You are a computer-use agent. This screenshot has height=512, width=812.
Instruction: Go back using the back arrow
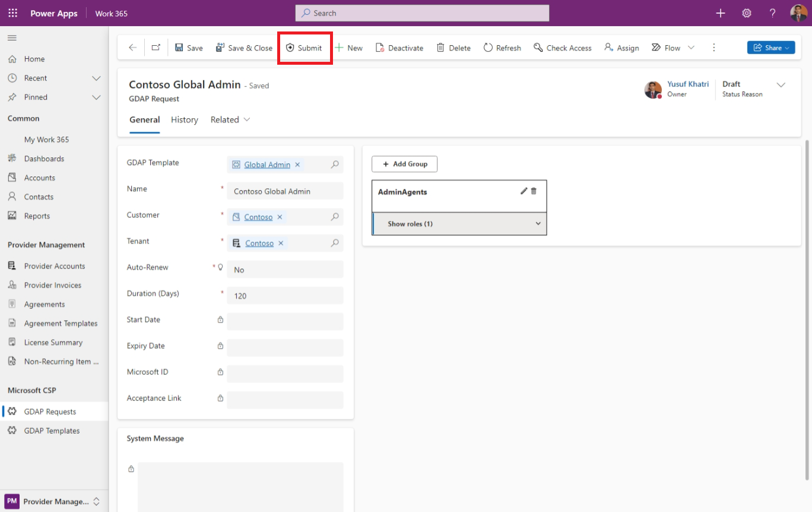(x=133, y=48)
